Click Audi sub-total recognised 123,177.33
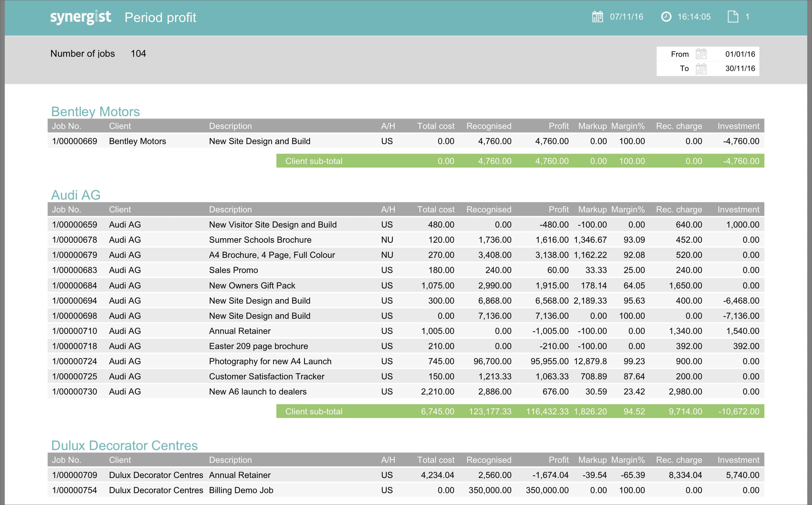The height and width of the screenshot is (505, 812). pyautogui.click(x=490, y=411)
